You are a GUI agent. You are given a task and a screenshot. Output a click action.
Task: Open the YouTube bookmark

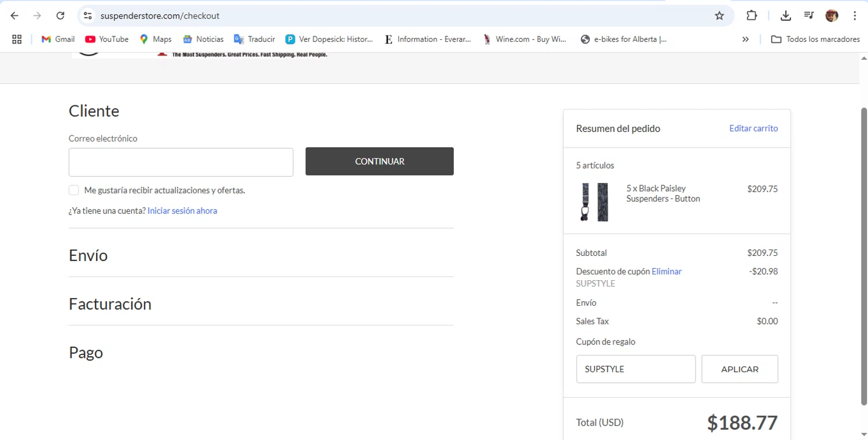(x=107, y=39)
